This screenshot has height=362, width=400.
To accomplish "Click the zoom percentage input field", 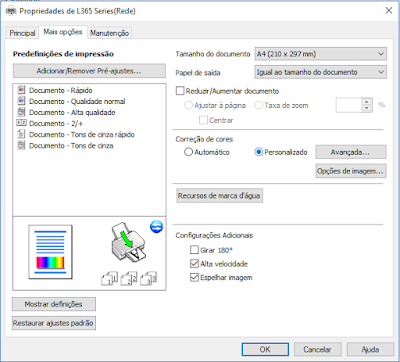I will pyautogui.click(x=349, y=105).
